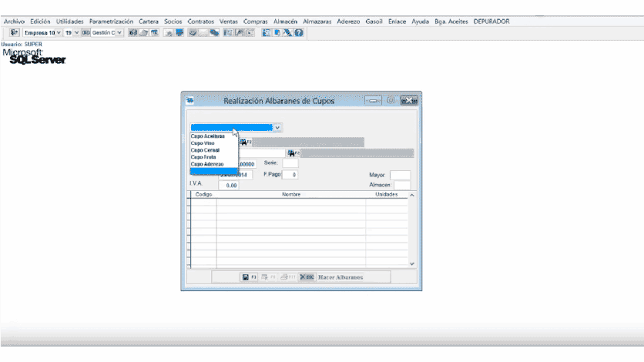
Task: Click the Mayor input field
Action: click(400, 176)
